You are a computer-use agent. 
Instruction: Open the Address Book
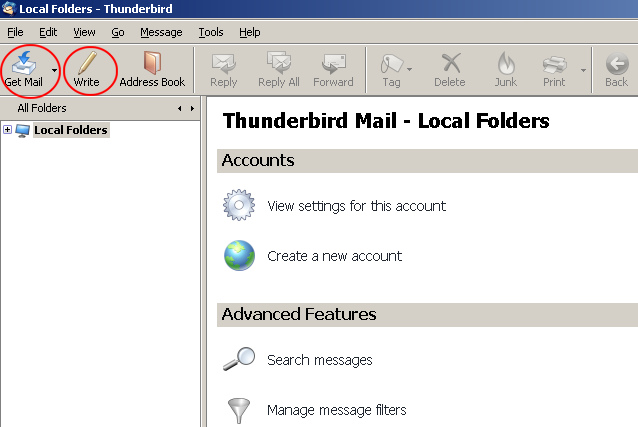[x=152, y=70]
